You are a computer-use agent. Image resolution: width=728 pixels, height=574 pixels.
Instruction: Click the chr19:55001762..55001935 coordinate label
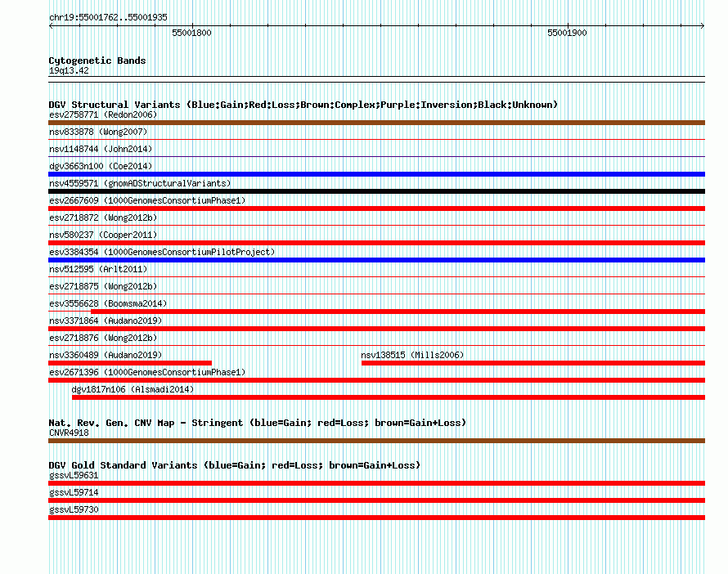(x=108, y=18)
